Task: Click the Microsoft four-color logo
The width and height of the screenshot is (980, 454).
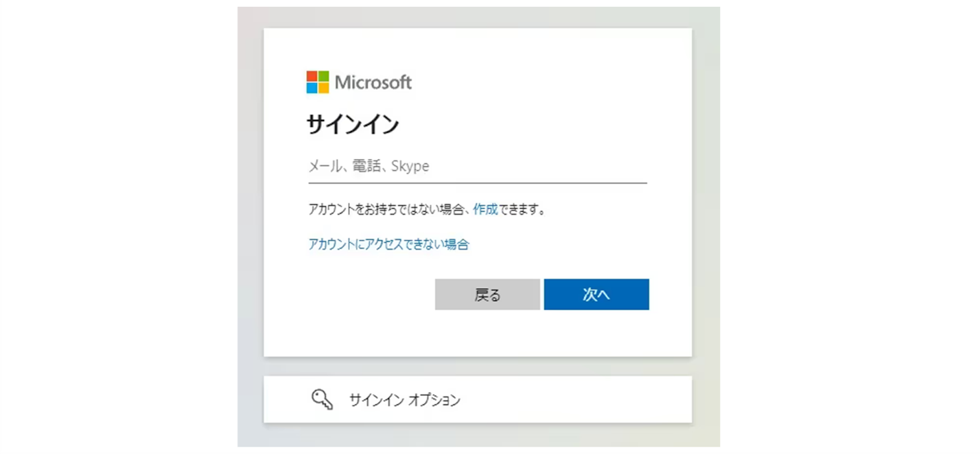Action: [317, 82]
